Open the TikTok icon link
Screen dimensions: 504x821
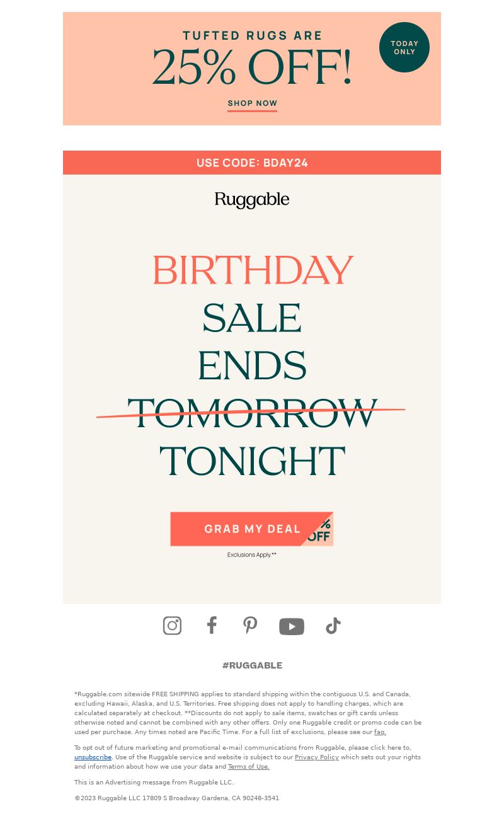333,626
